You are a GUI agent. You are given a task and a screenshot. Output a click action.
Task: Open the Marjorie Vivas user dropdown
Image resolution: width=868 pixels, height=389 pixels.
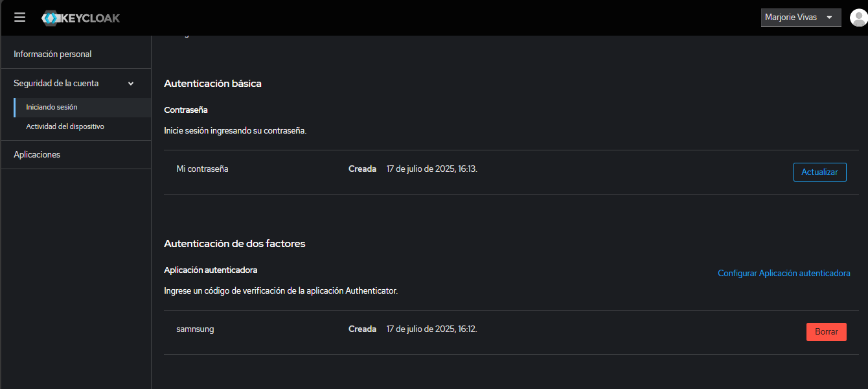(801, 18)
